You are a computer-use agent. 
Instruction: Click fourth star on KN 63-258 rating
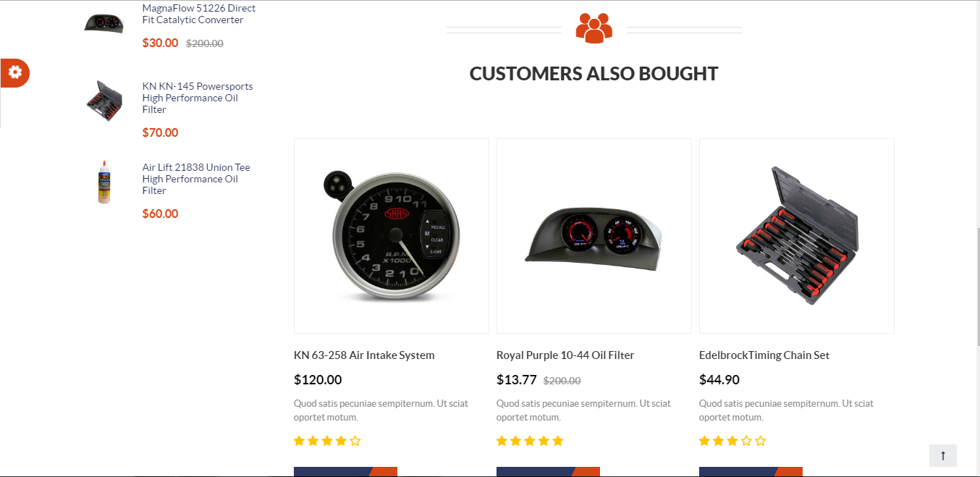[x=341, y=441]
